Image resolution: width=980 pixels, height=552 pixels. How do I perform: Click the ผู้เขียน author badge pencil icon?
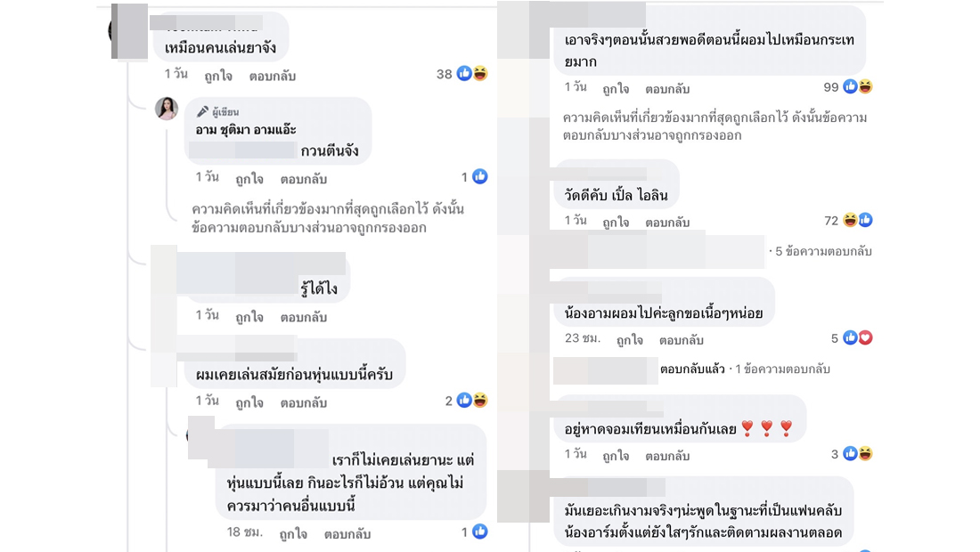pos(202,112)
